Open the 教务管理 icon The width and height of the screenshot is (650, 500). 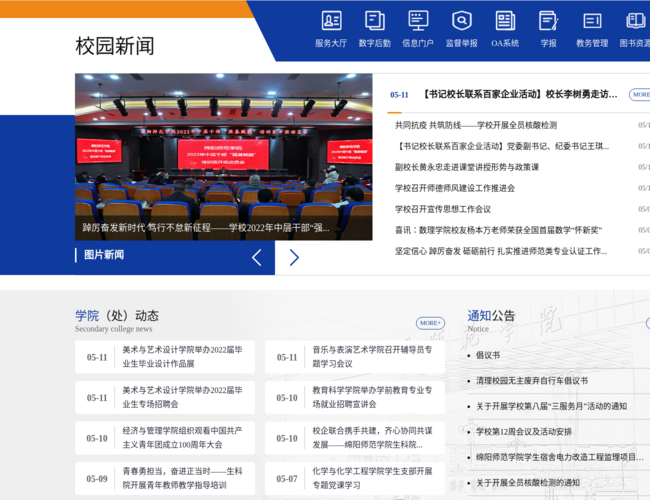(591, 28)
